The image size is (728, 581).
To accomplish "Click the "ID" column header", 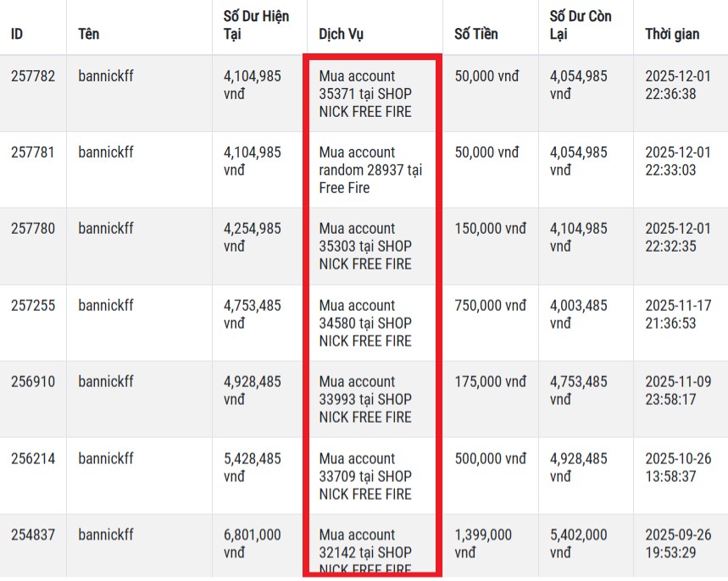I will 17,35.
